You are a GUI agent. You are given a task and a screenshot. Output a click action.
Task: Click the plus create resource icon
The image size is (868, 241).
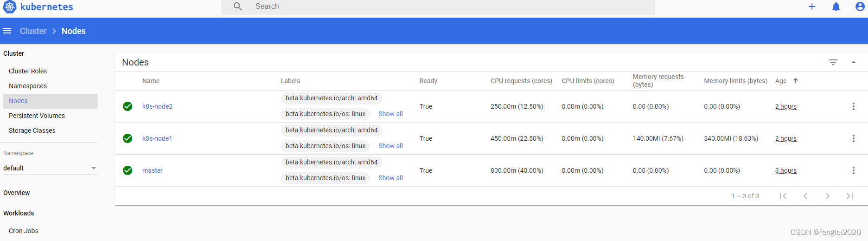pos(812,7)
